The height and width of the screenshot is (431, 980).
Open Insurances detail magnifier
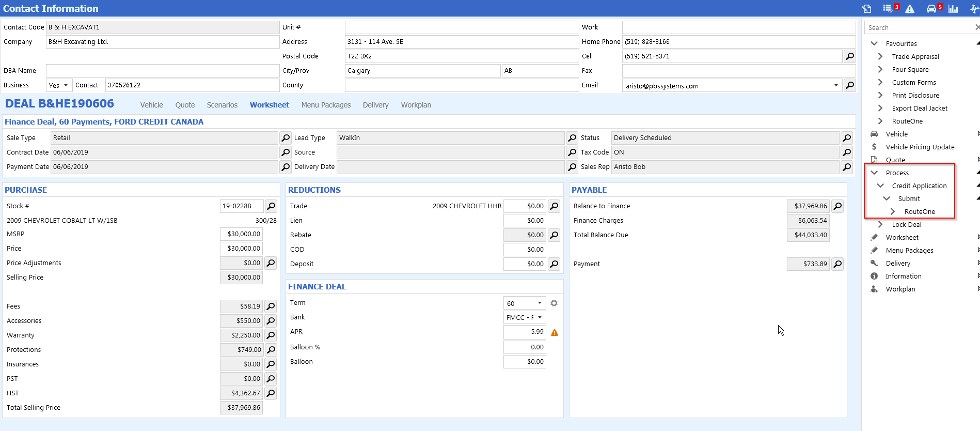[x=271, y=364]
